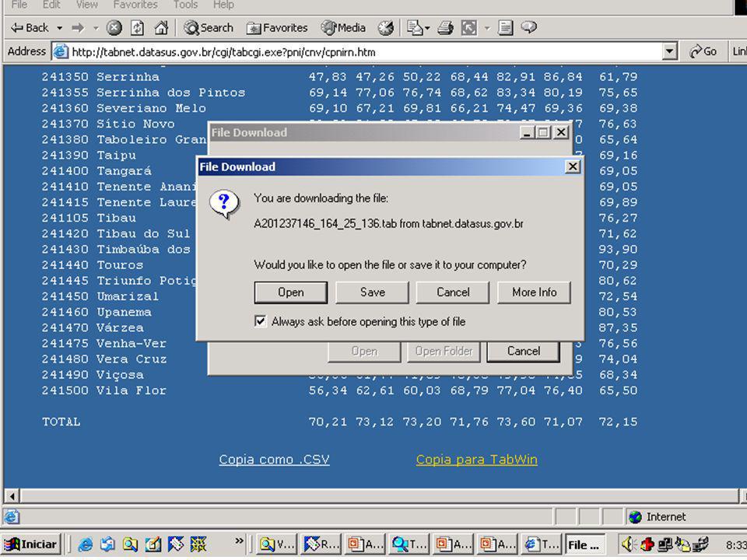This screenshot has height=560, width=747.
Task: Open the Tools menu
Action: 185,5
